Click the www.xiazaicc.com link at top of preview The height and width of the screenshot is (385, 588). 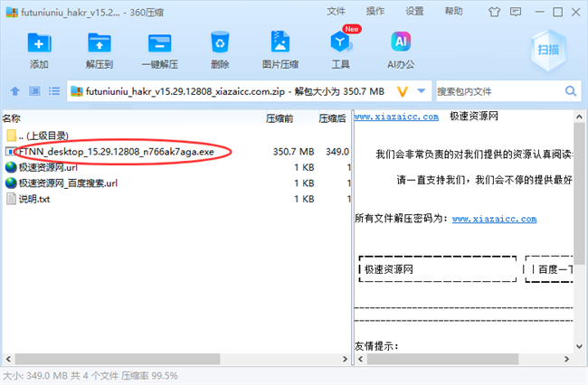[396, 117]
